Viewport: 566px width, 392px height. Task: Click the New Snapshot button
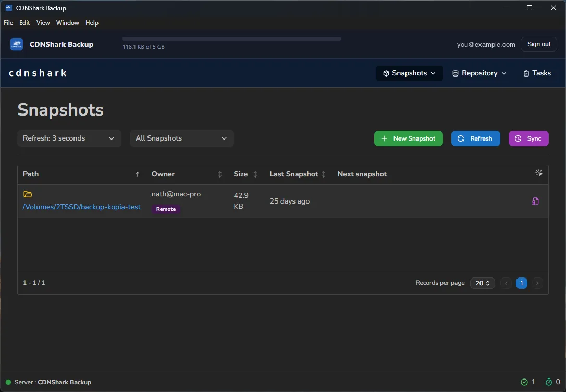pos(408,138)
